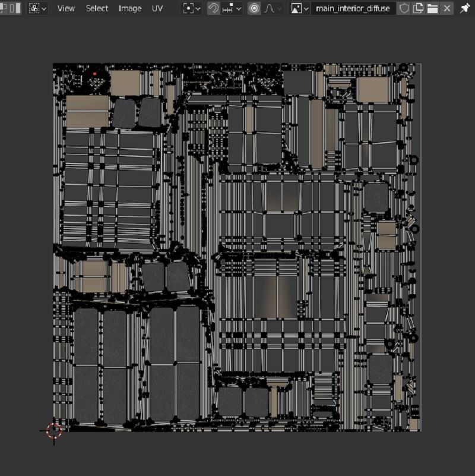Open the snapping options dropdown
The image size is (475, 476).
(x=232, y=8)
